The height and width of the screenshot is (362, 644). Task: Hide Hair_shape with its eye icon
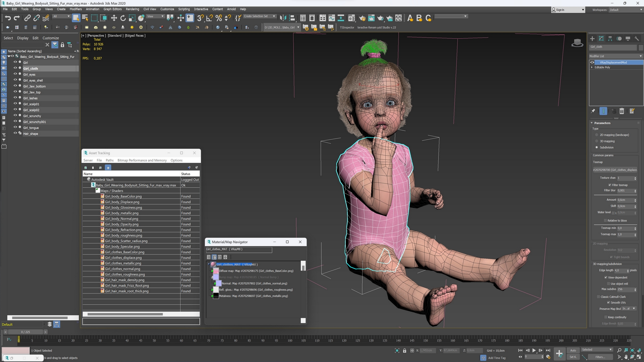15,133
